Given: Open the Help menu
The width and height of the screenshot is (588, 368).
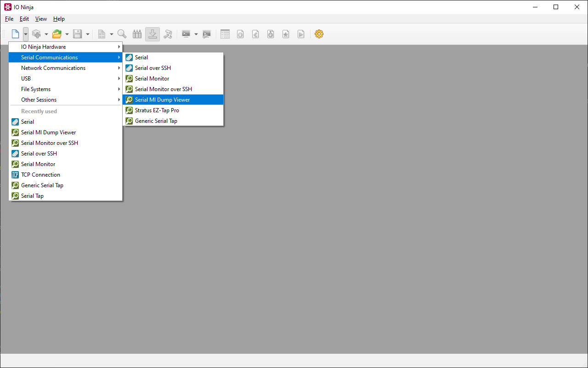Looking at the screenshot, I should click(59, 19).
